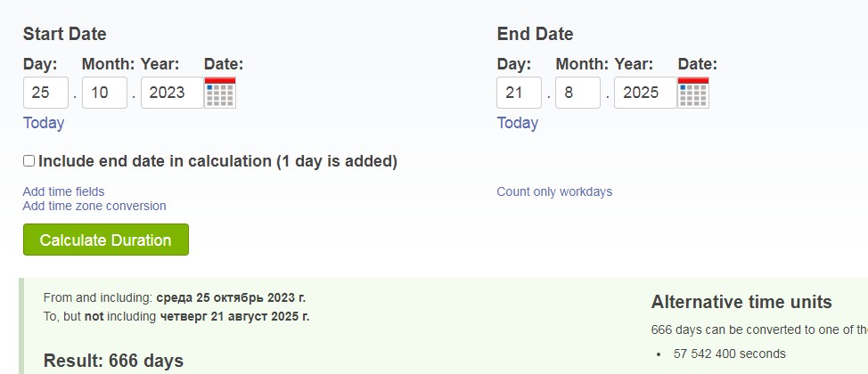Open the 'Add time zone conversion' link

click(x=94, y=206)
